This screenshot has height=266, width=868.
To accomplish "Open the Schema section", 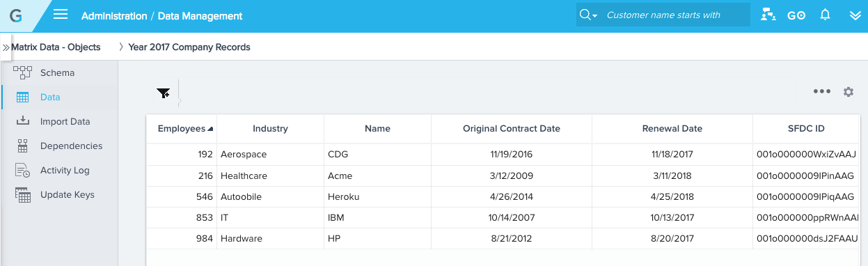I will [x=57, y=72].
